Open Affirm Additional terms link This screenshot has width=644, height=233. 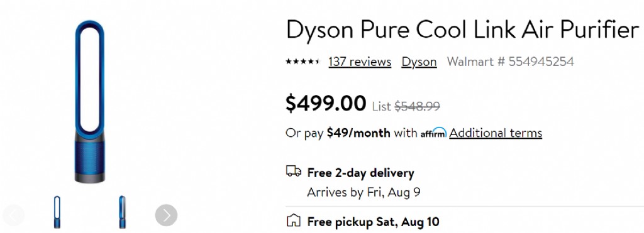coord(496,133)
